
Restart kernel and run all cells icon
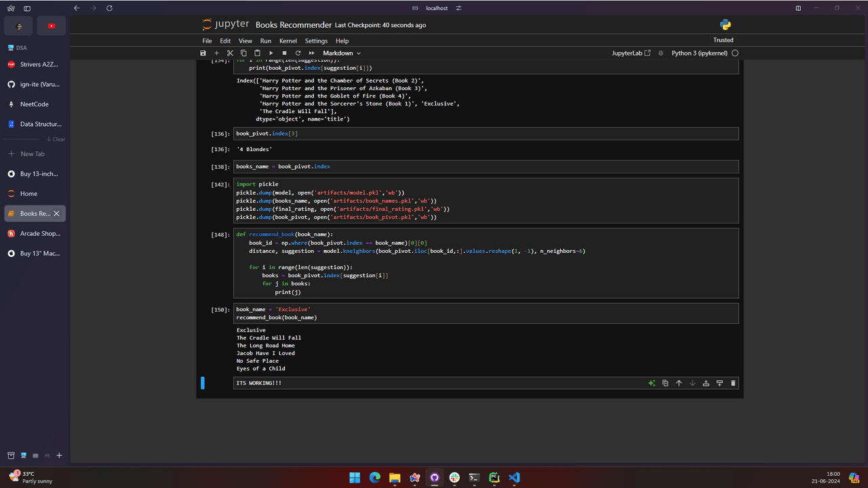pos(312,53)
